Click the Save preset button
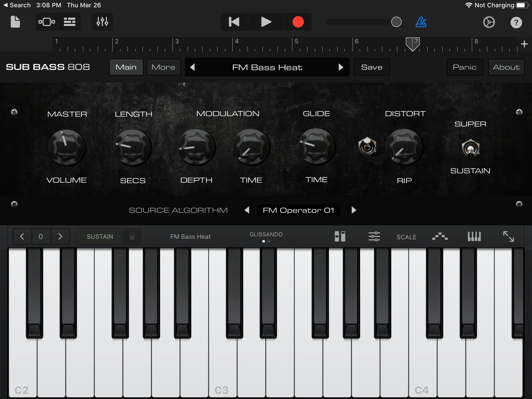The image size is (532, 399). click(371, 67)
